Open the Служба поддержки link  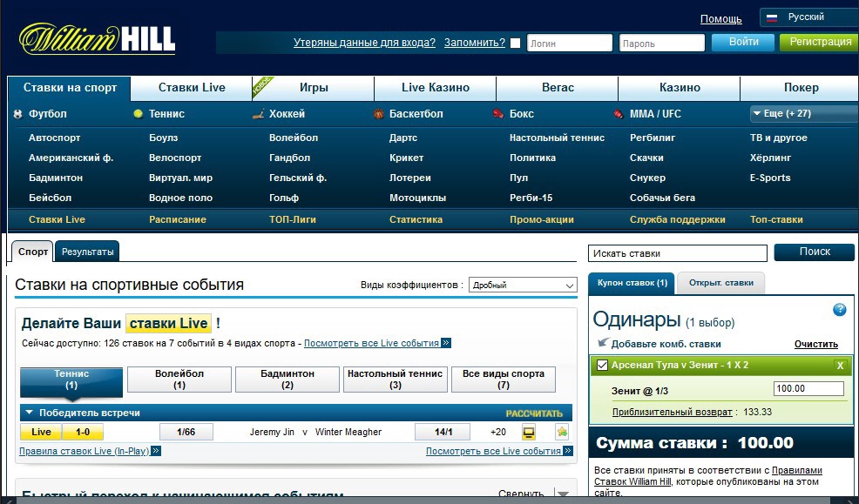(x=678, y=219)
